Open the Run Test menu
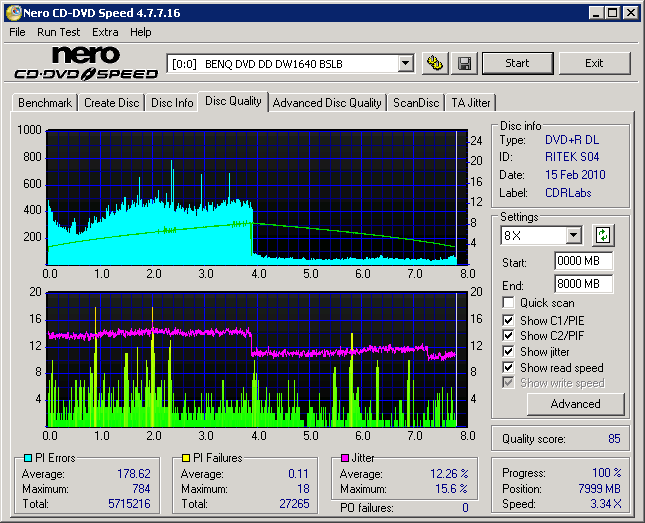 (59, 32)
